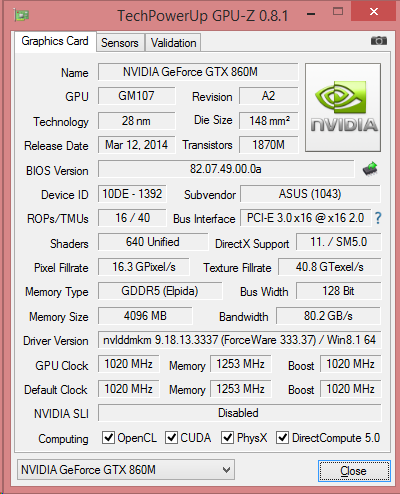The width and height of the screenshot is (400, 494).
Task: Click the GPU field GM107
Action: pos(136,96)
